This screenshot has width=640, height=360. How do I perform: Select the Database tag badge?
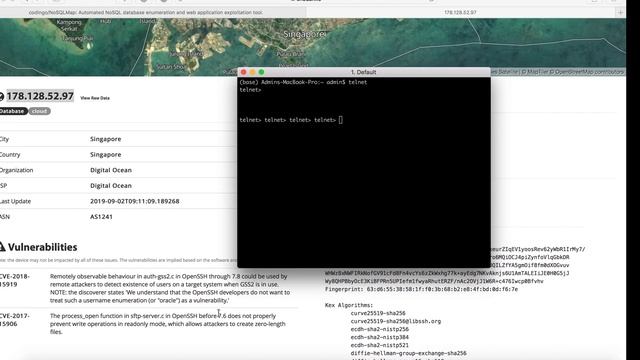coord(13,111)
